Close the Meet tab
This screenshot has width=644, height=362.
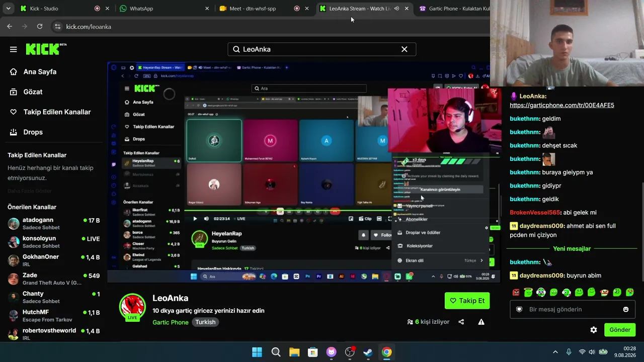pyautogui.click(x=307, y=9)
